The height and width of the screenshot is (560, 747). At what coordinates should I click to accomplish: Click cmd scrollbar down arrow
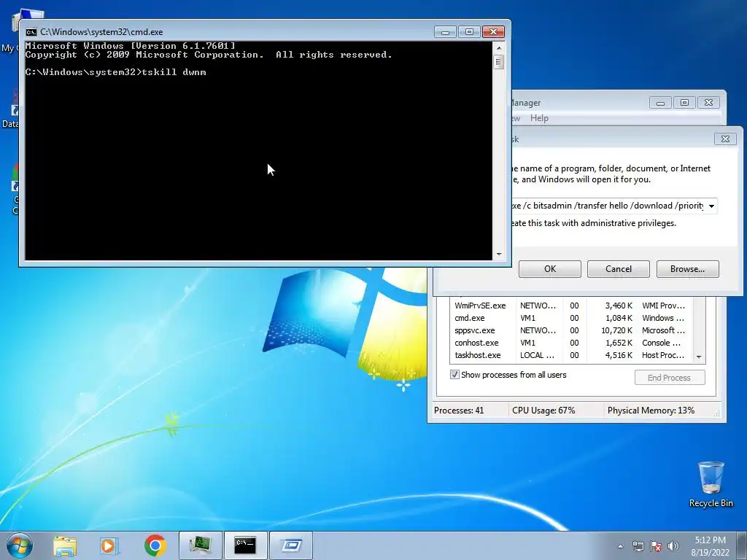(499, 254)
